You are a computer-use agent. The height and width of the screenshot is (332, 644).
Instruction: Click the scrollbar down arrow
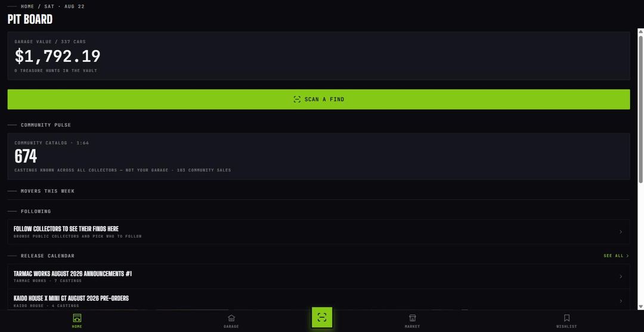640,307
